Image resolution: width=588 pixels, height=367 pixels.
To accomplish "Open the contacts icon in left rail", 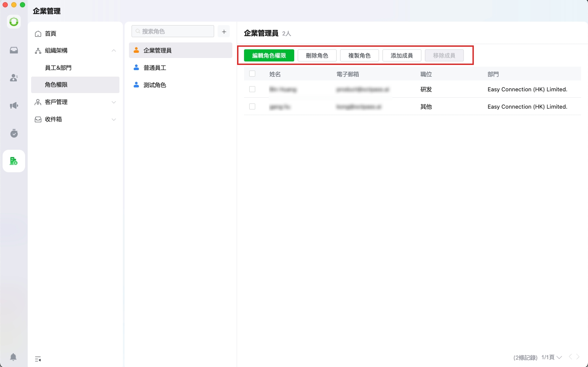I will coord(14,78).
